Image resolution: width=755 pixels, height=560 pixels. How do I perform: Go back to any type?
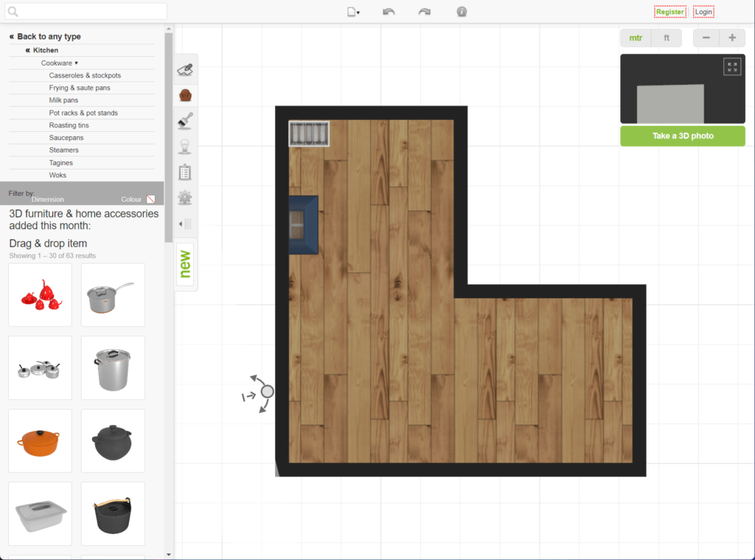click(x=45, y=37)
